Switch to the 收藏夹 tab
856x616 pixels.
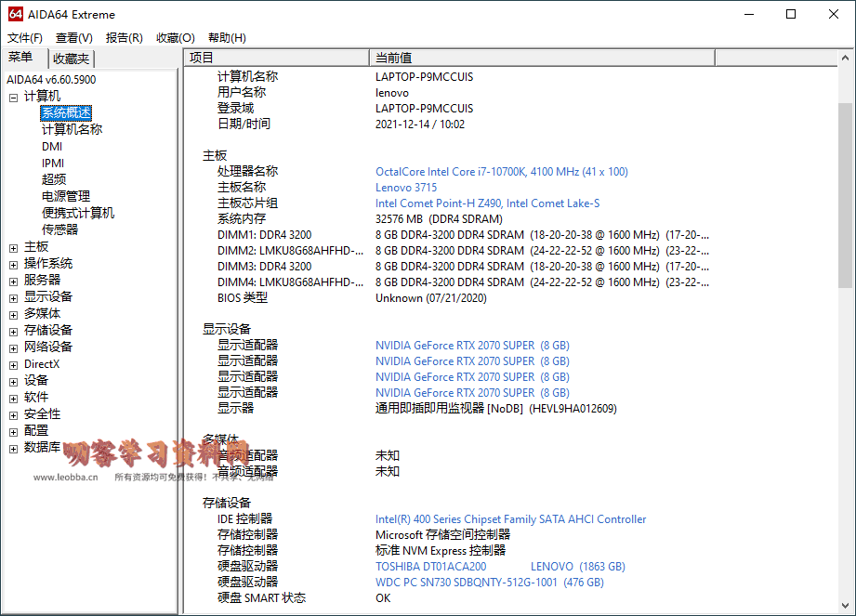pos(71,59)
